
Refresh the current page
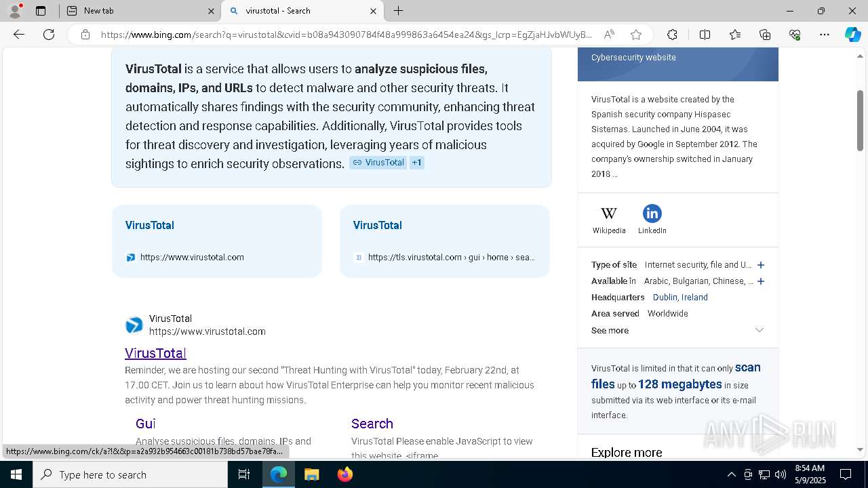pyautogui.click(x=49, y=35)
